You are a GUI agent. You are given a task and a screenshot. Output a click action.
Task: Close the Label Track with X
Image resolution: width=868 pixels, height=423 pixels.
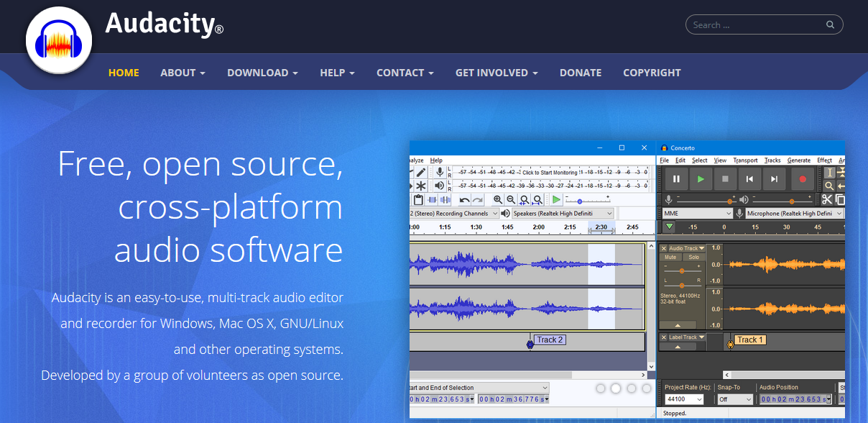point(664,337)
